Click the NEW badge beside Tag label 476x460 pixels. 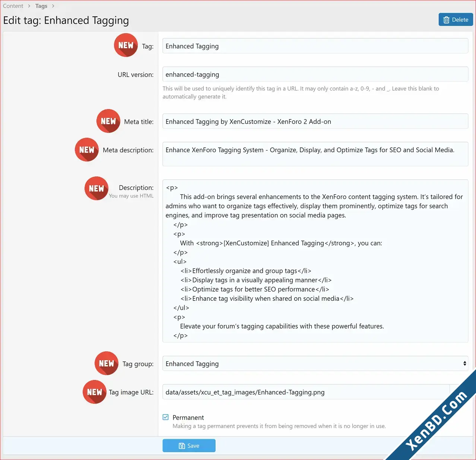pos(126,45)
